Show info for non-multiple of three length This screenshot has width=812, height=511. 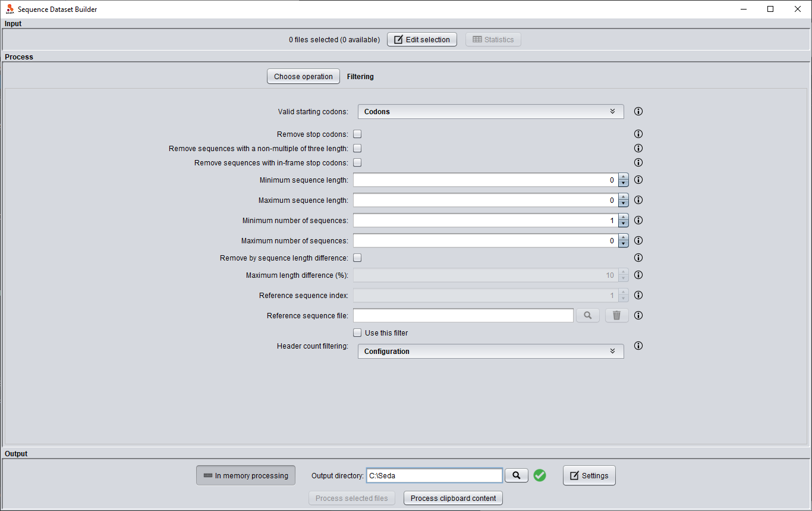(638, 148)
